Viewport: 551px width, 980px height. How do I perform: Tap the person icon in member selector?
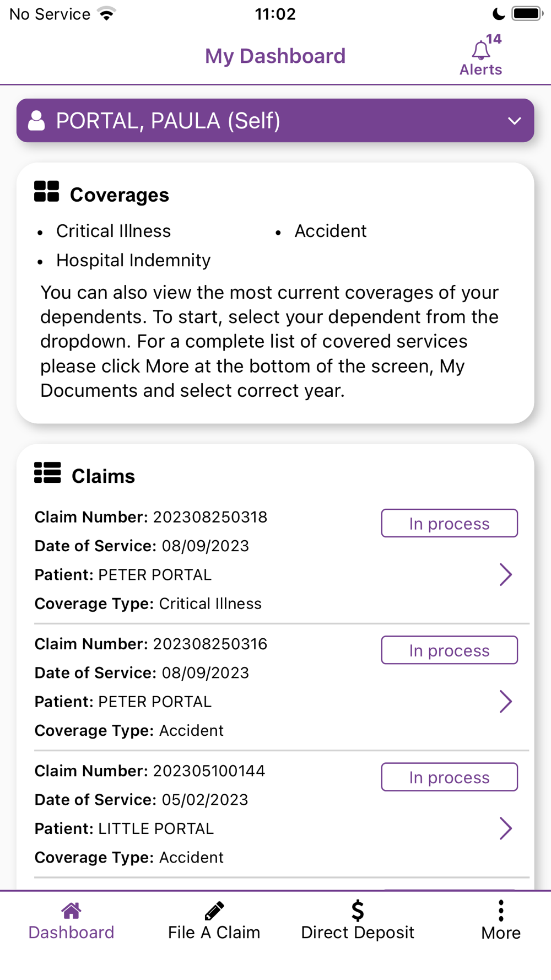pyautogui.click(x=36, y=121)
